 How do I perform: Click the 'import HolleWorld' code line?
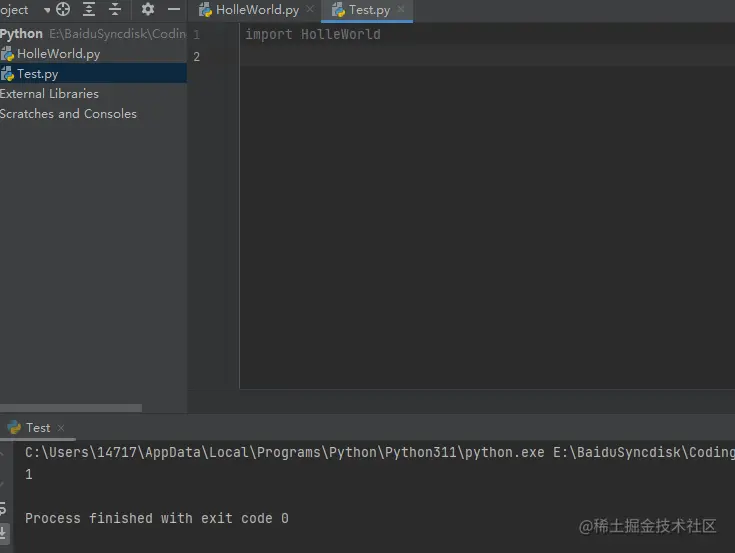[x=313, y=34]
